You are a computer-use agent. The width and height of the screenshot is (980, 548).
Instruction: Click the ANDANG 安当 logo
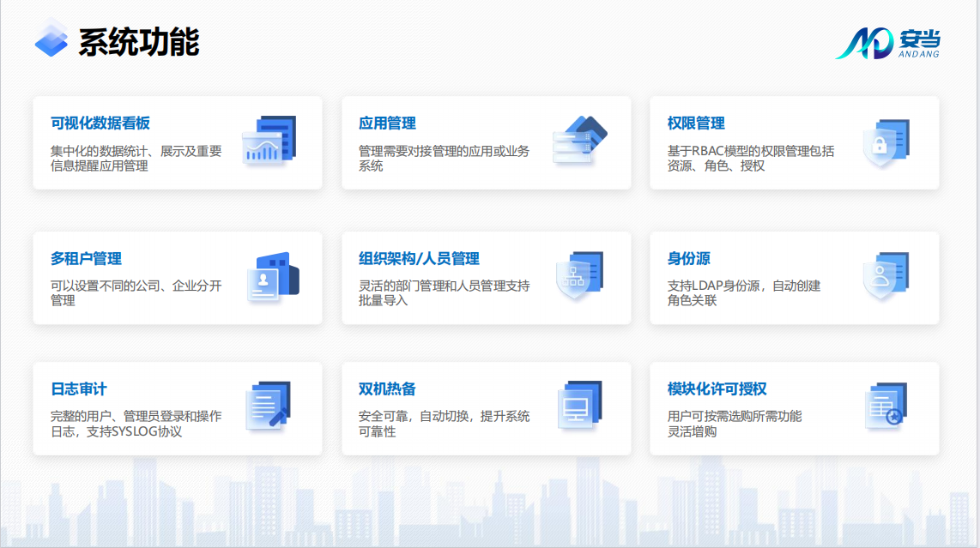click(x=888, y=43)
